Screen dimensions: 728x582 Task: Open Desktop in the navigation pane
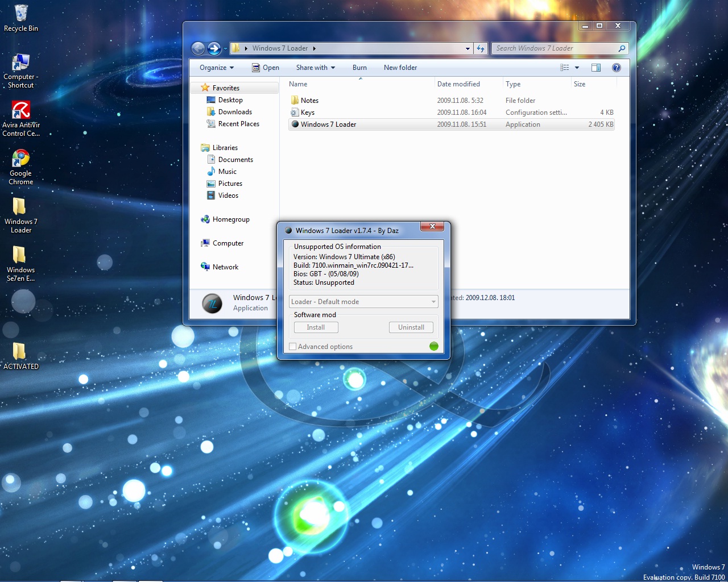230,100
